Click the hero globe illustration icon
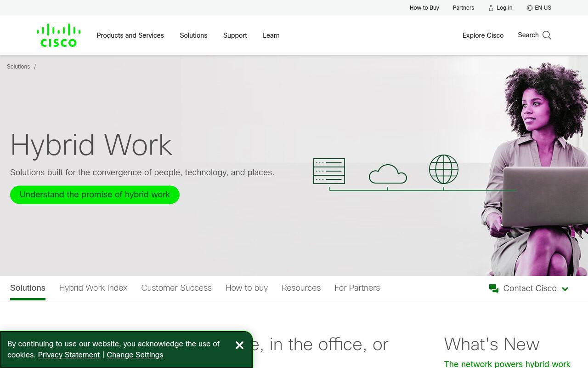Viewport: 588px width, 368px height. [x=444, y=169]
